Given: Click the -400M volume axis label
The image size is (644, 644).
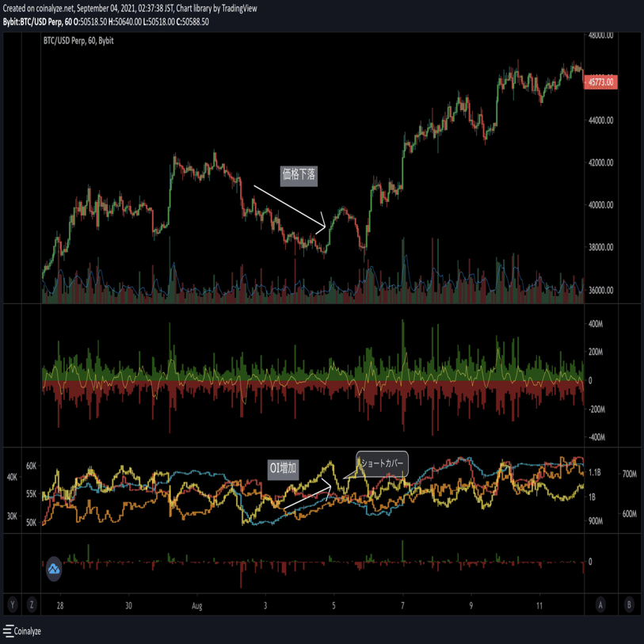Looking at the screenshot, I should 596,437.
